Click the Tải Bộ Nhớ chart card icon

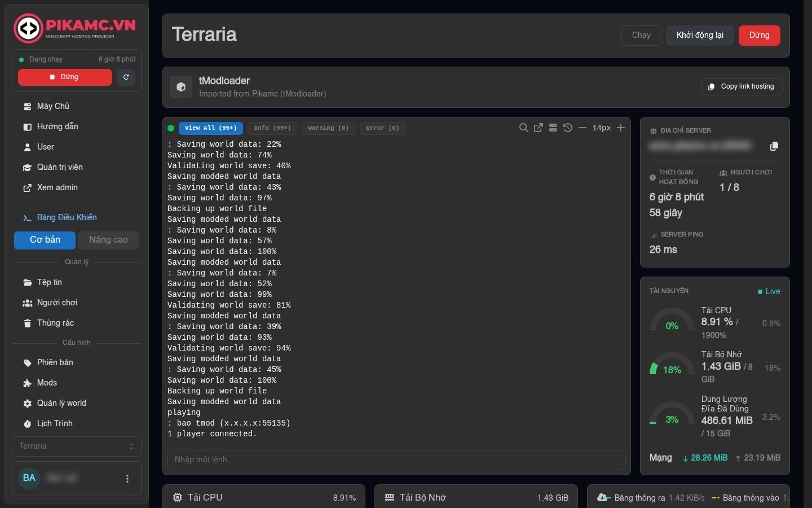tap(390, 497)
